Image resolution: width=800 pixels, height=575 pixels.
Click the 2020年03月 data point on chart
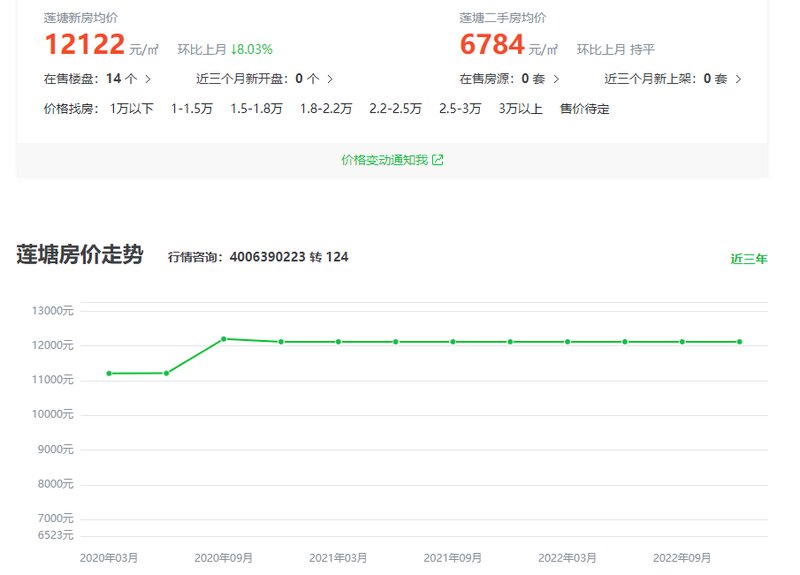109,373
